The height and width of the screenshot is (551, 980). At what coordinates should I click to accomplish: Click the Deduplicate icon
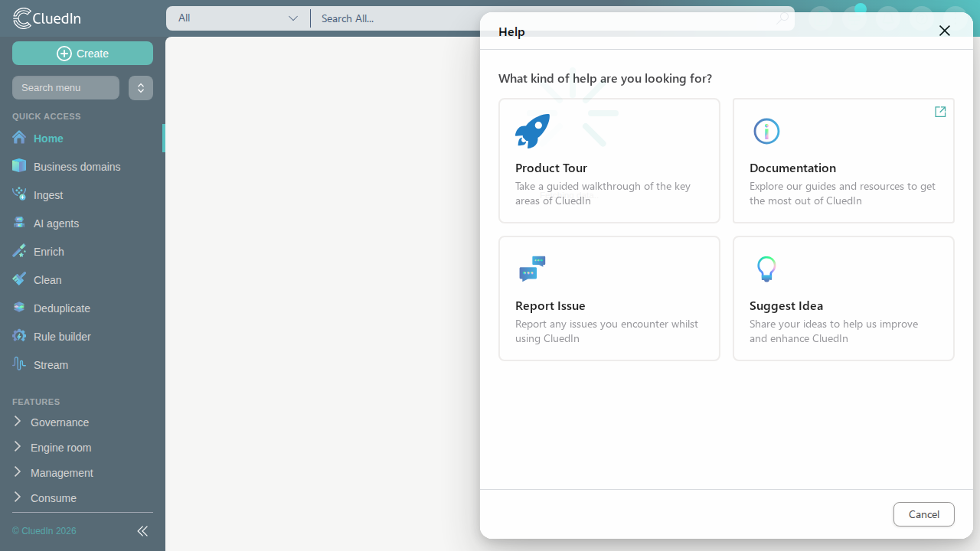click(19, 308)
